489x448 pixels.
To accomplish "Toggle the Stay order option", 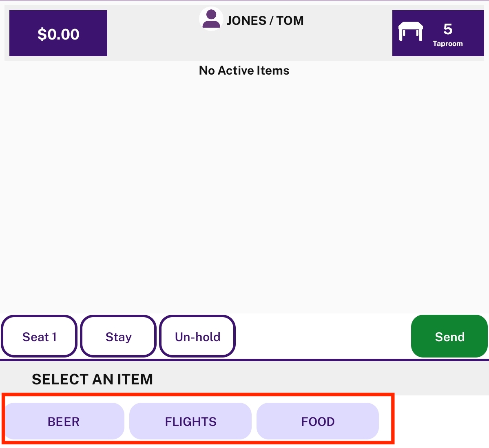I will coord(119,336).
